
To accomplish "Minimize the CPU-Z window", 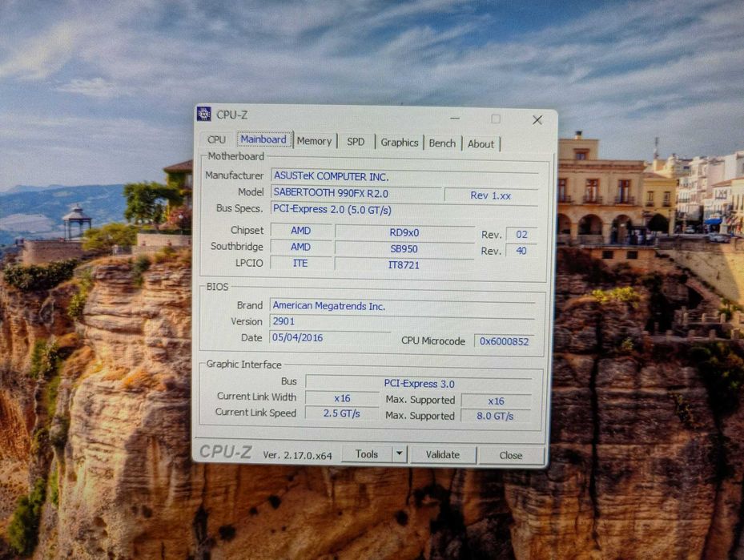I will (455, 119).
